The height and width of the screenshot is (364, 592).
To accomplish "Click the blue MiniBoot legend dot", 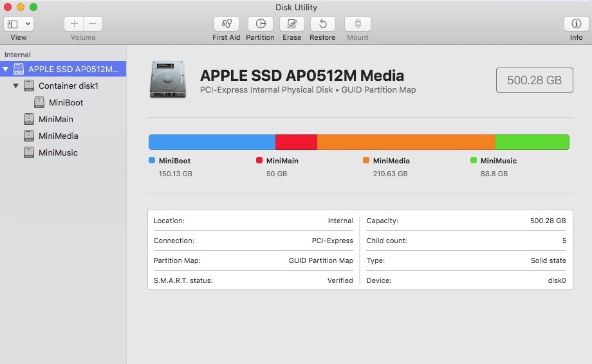I will 152,160.
